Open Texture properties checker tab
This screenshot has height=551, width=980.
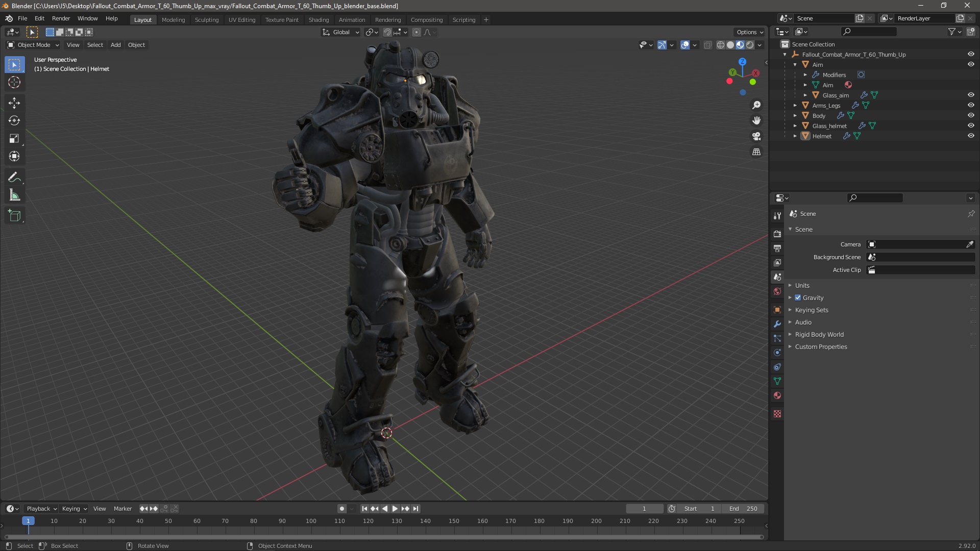click(777, 414)
